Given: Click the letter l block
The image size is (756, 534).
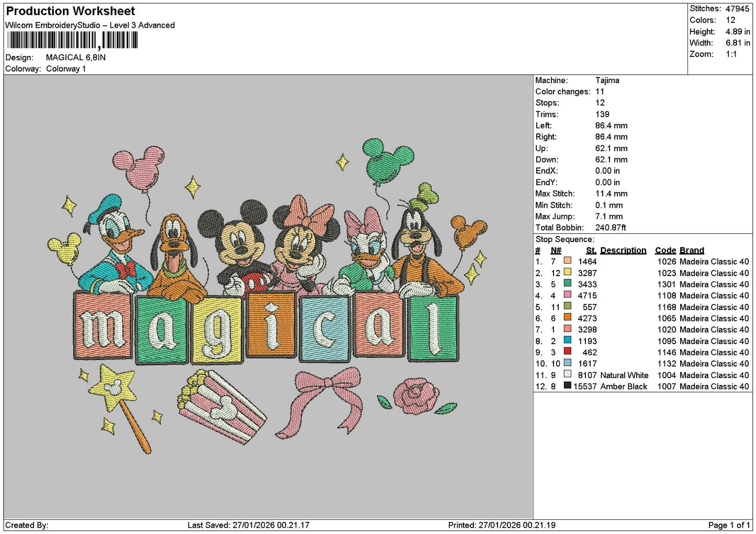Looking at the screenshot, I should click(x=433, y=327).
